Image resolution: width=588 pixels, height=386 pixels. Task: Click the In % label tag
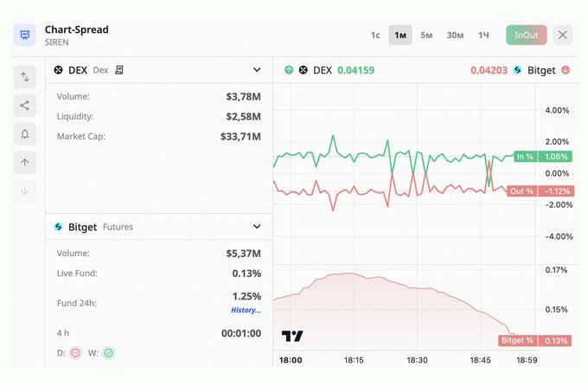pos(525,157)
